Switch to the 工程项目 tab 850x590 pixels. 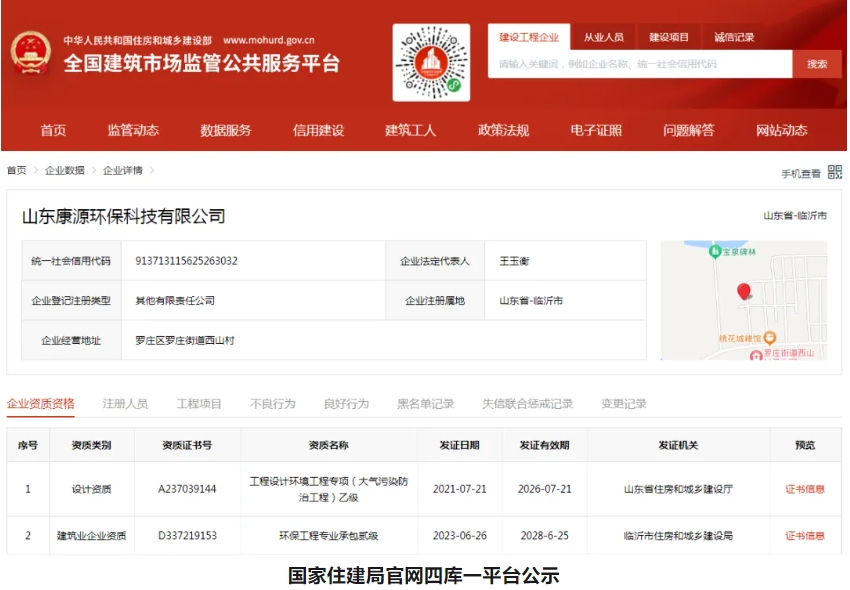(199, 403)
